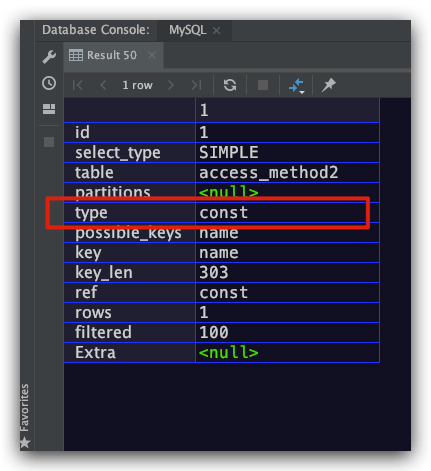Select the 'rows' row label
Image resolution: width=431 pixels, height=471 pixels.
pos(129,313)
